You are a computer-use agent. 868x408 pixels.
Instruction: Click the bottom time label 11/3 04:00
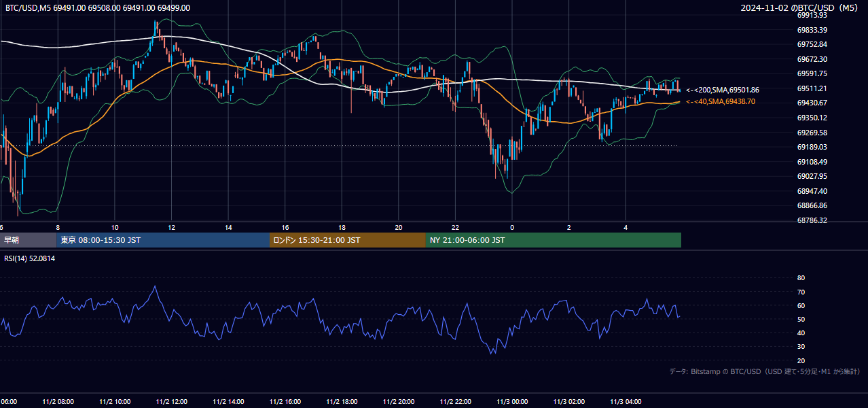[626, 402]
